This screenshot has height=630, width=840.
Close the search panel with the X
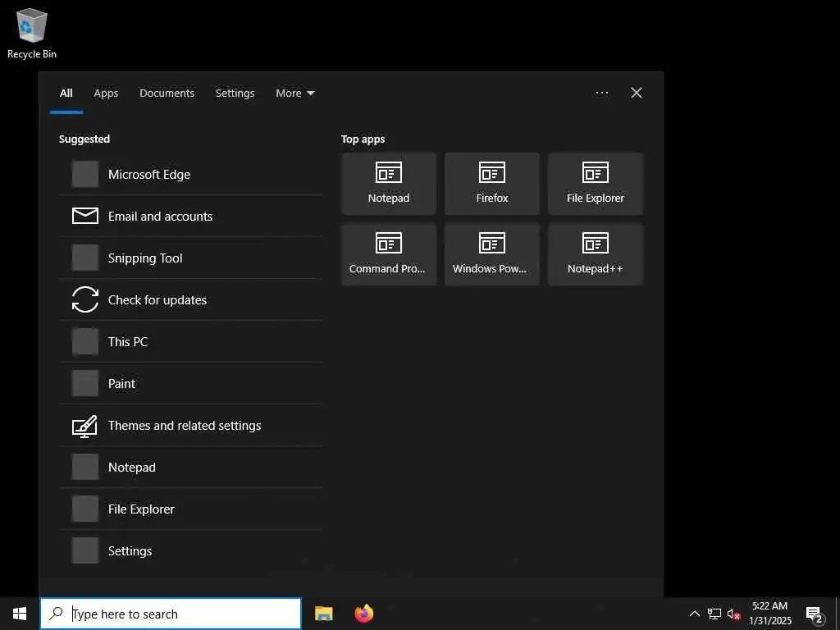pyautogui.click(x=637, y=94)
